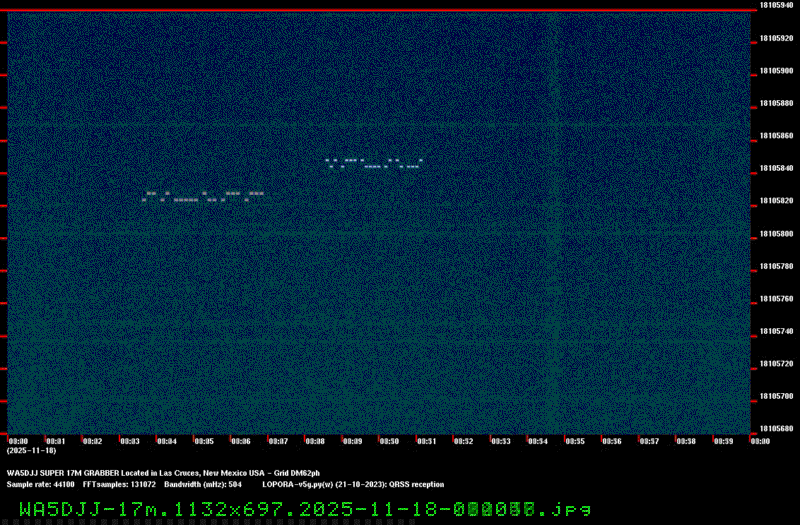The height and width of the screenshot is (525, 800).
Task: Click the 18105780 frequency label
Action: point(776,266)
